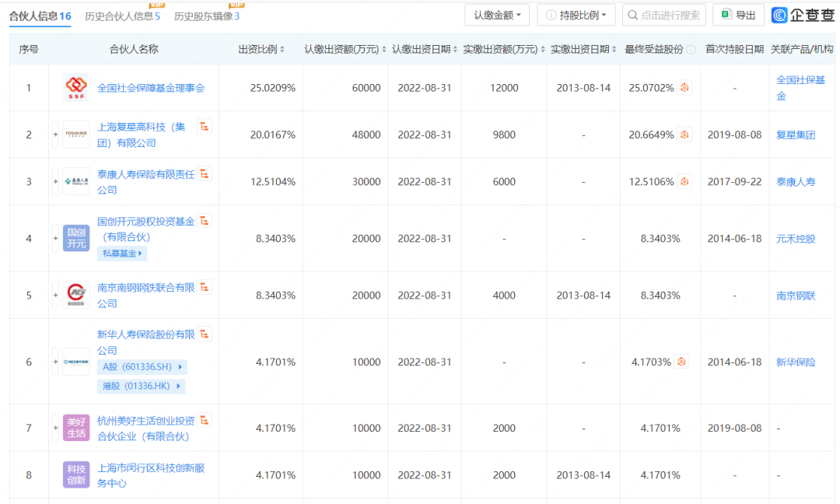Viewport: 840px width, 504px height.
Task: Click the SSF logo thumbnail
Action: tap(76, 88)
